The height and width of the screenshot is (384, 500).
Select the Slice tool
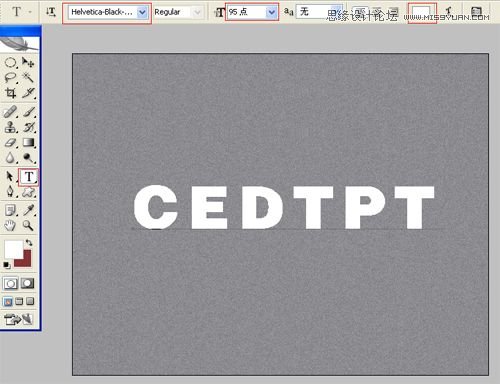(28, 93)
